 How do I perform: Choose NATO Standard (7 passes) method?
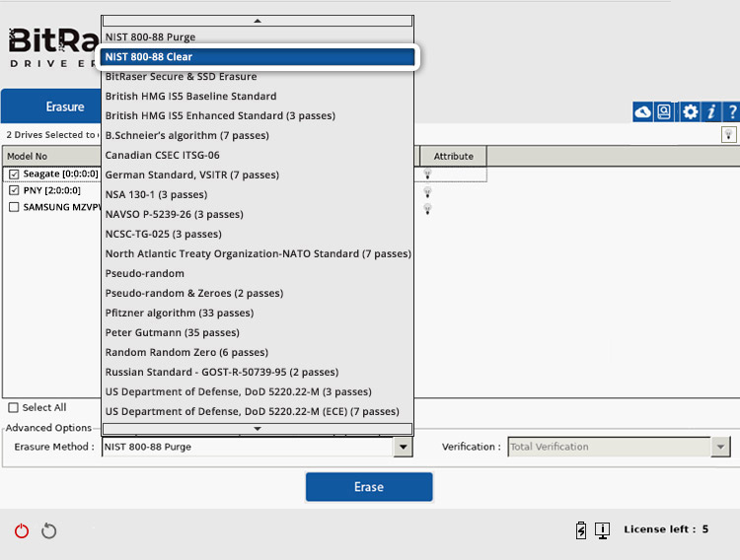coord(258,253)
